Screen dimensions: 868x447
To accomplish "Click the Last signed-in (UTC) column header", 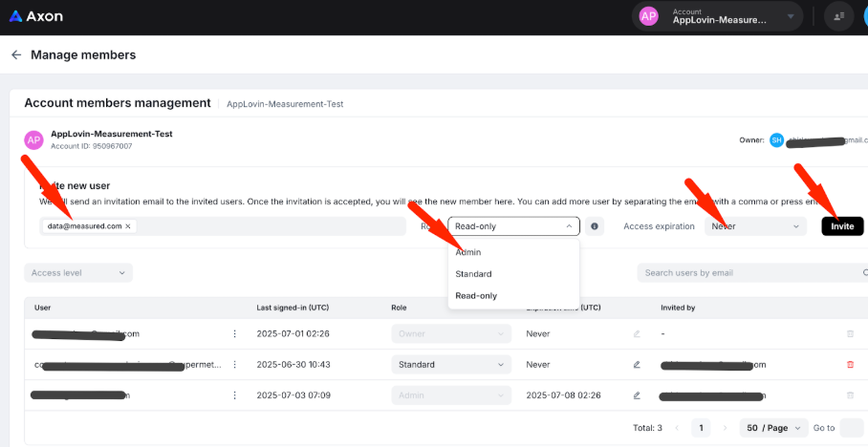I will coord(293,308).
